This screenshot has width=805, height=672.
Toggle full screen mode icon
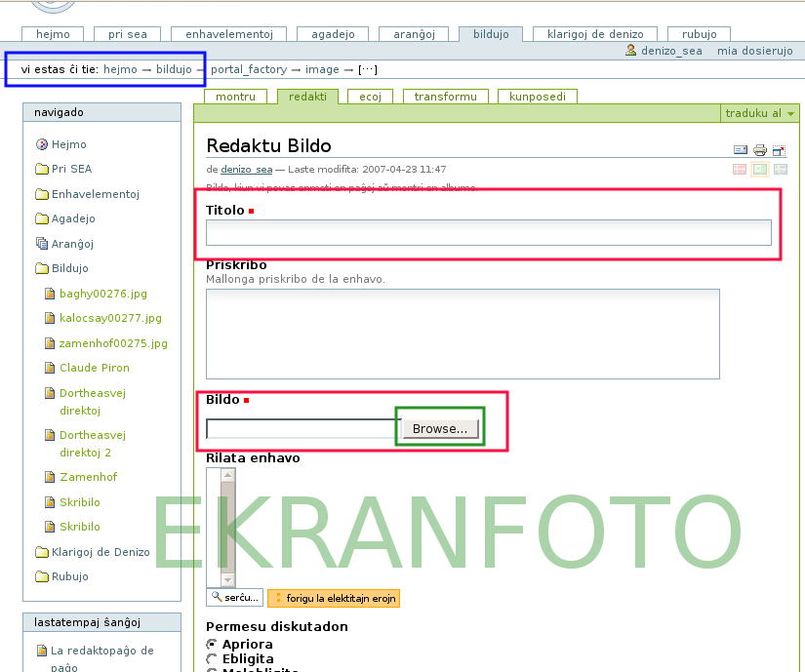pos(779,150)
